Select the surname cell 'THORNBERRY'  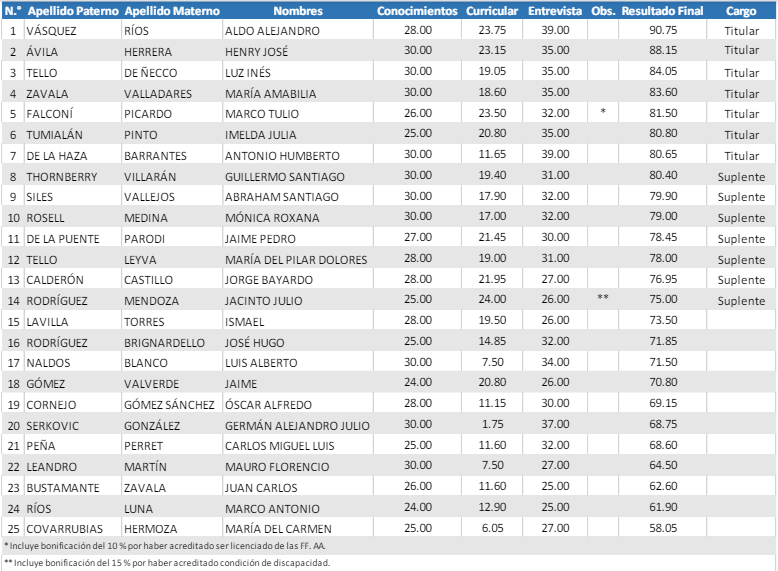point(62,177)
